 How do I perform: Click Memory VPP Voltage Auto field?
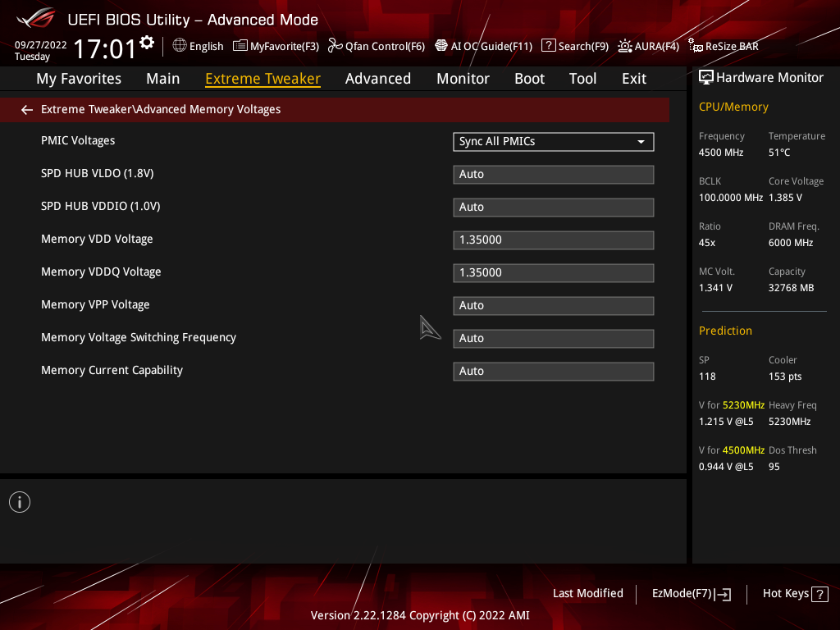click(554, 305)
